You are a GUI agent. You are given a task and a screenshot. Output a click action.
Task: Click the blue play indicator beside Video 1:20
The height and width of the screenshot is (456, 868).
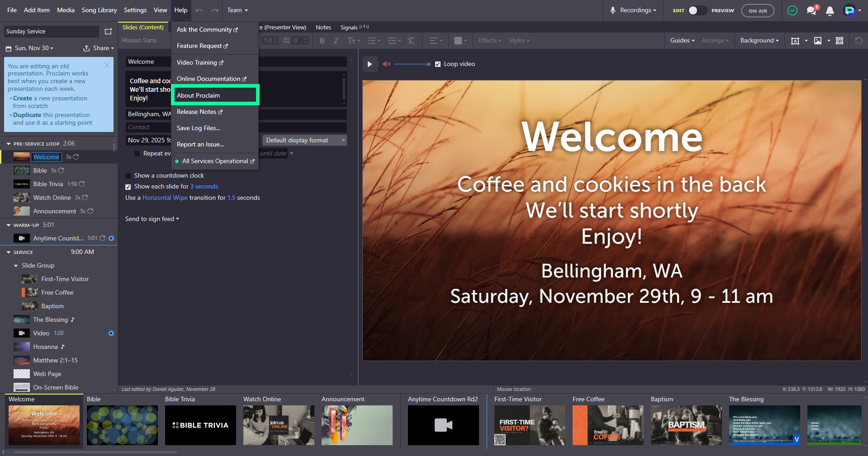111,333
